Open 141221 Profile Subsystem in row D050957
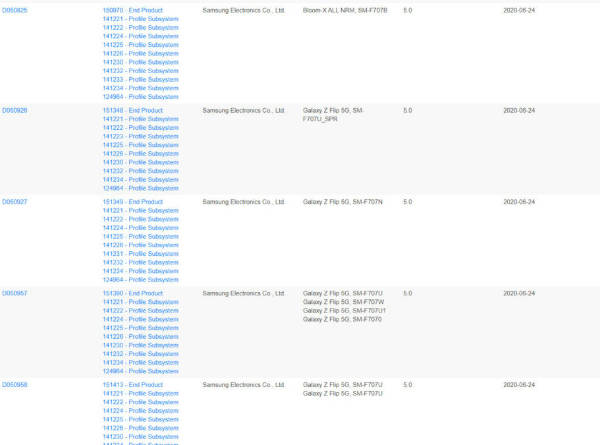The image size is (600, 445). pyautogui.click(x=140, y=302)
